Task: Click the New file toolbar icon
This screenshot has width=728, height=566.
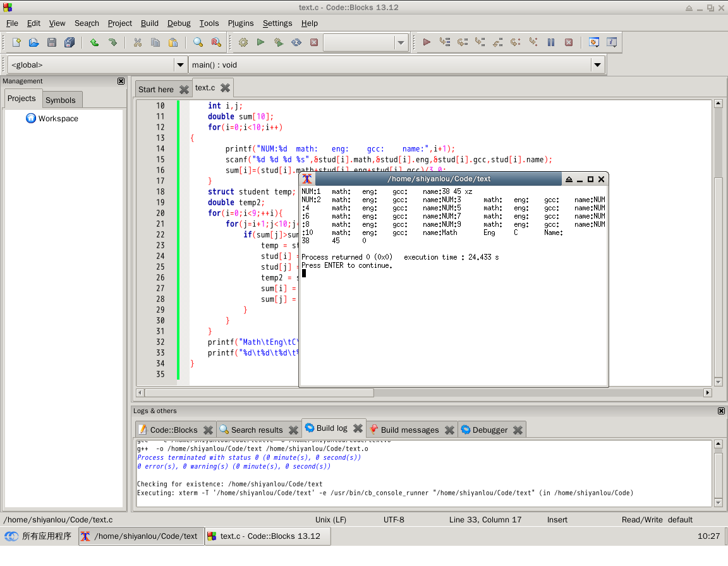Action: pos(17,42)
